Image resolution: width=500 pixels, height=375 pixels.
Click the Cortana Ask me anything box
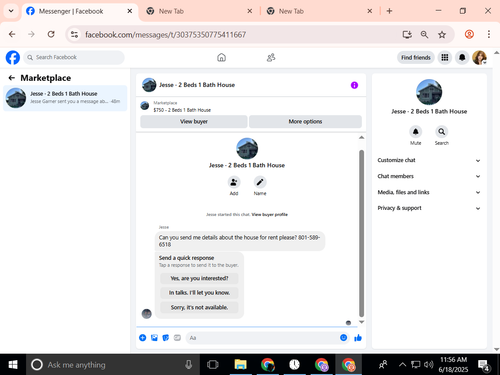click(x=113, y=365)
